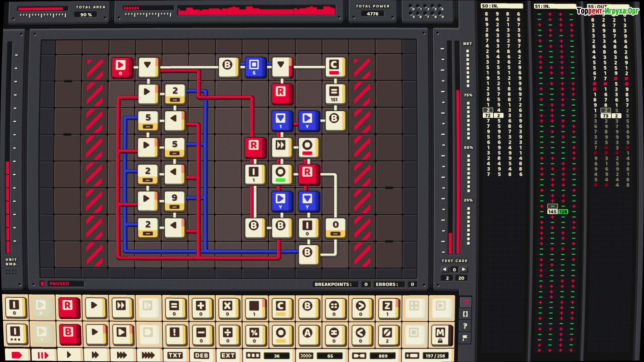This screenshot has width=644, height=362.
Task: Pick the plus adder component tile
Action: pos(201,307)
